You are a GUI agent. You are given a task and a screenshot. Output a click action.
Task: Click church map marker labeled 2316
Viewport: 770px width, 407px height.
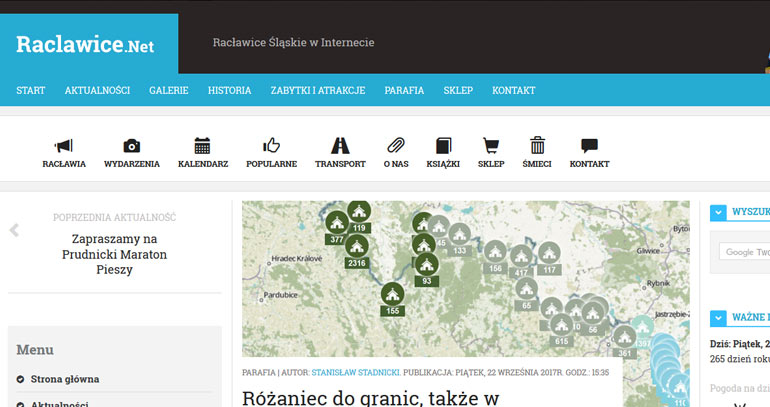point(357,251)
